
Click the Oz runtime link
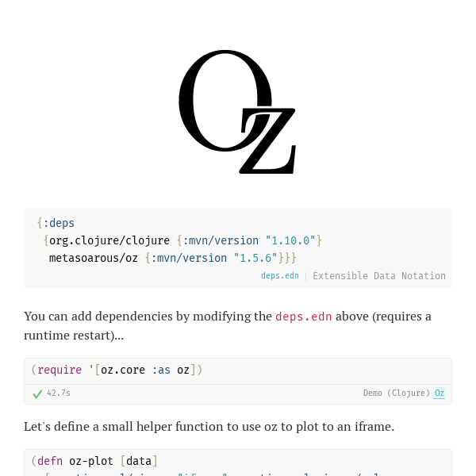[x=439, y=393]
